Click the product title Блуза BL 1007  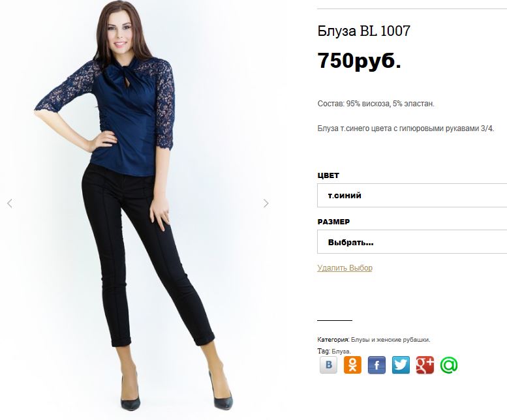363,31
